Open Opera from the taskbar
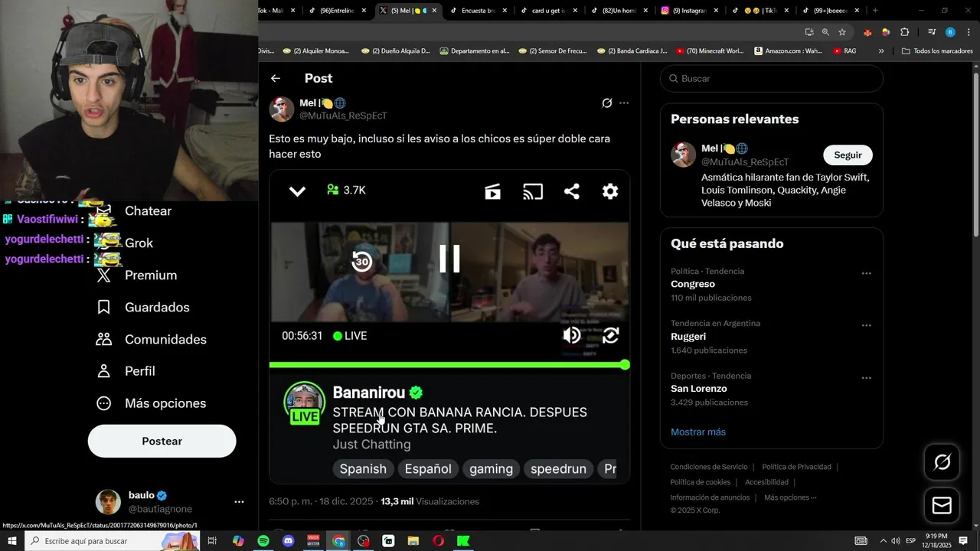The height and width of the screenshot is (551, 980). click(x=438, y=541)
